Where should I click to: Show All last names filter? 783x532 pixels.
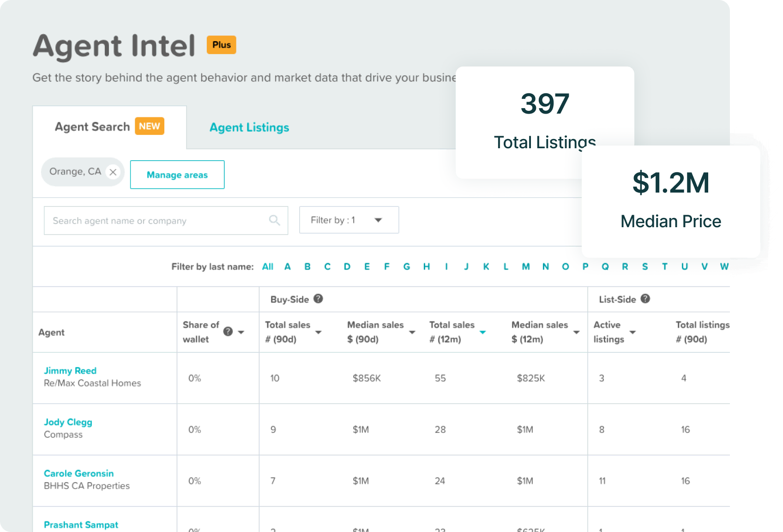[267, 266]
